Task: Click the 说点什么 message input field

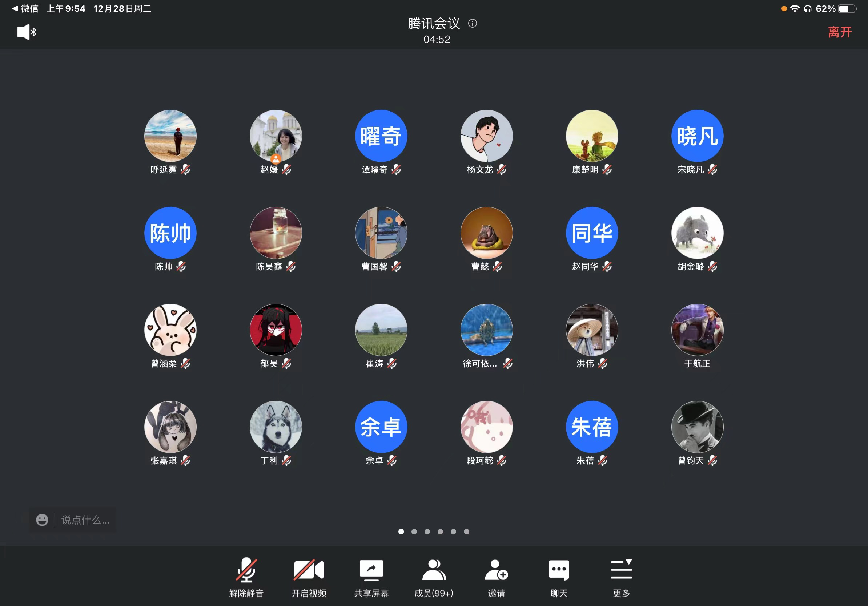Action: [85, 520]
